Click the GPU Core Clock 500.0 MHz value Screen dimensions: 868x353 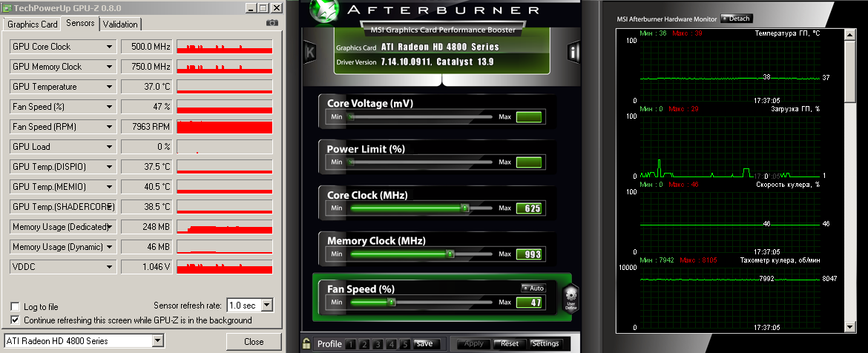tap(146, 47)
